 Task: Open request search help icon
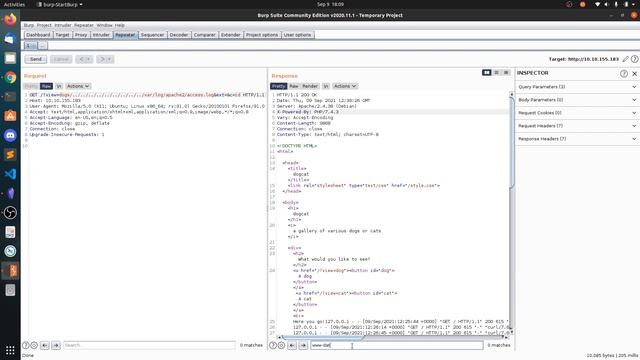[x=26, y=345]
